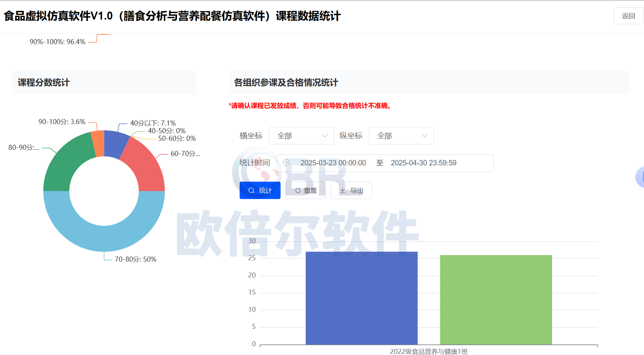The width and height of the screenshot is (644, 355).
Task: Click the floating round button at the right edge
Action: pos(640,177)
